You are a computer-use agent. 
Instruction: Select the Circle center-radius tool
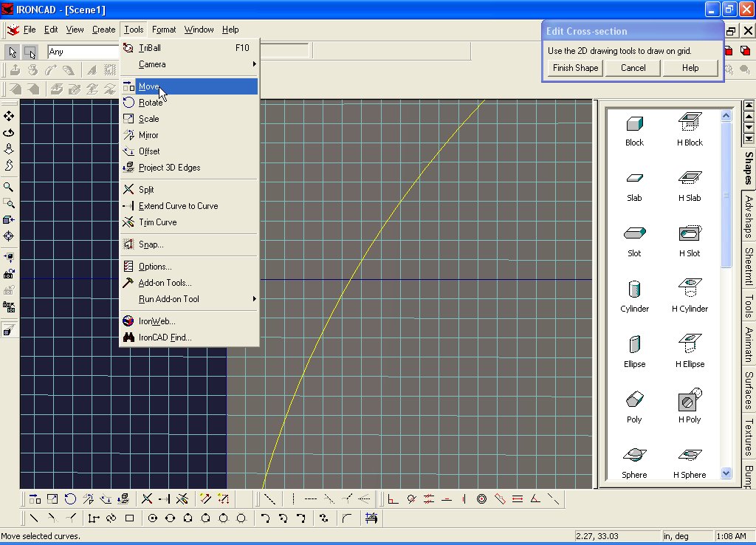153,518
